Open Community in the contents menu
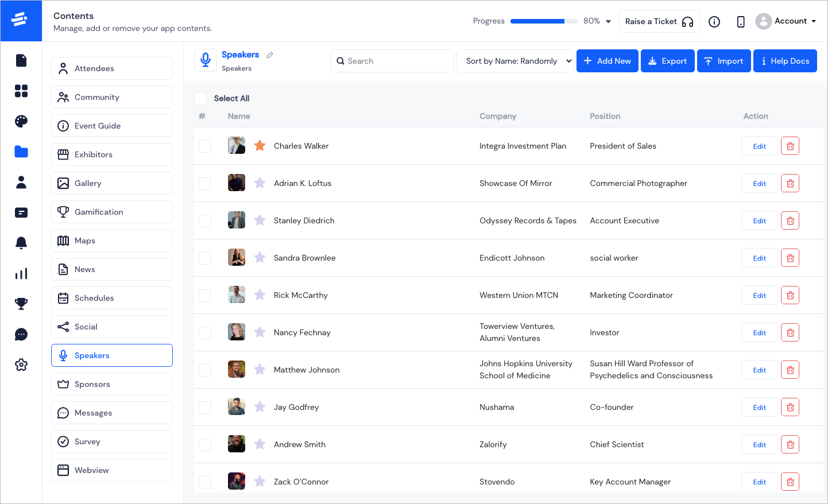The height and width of the screenshot is (504, 828). (112, 97)
